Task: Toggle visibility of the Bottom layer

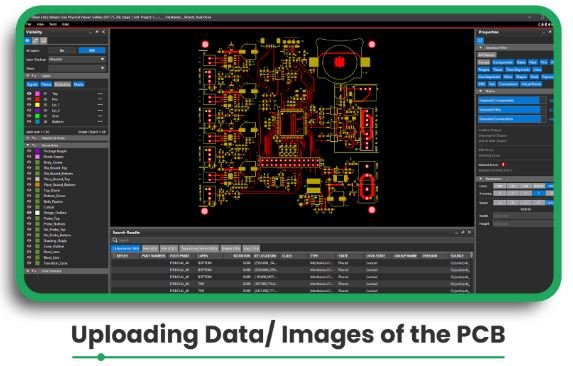Action: point(29,122)
